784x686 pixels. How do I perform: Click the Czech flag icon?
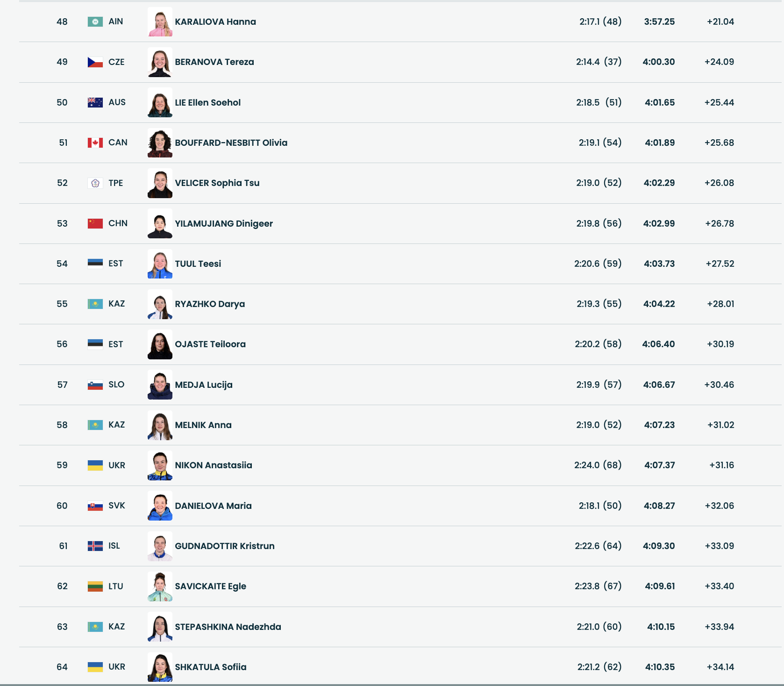(95, 62)
